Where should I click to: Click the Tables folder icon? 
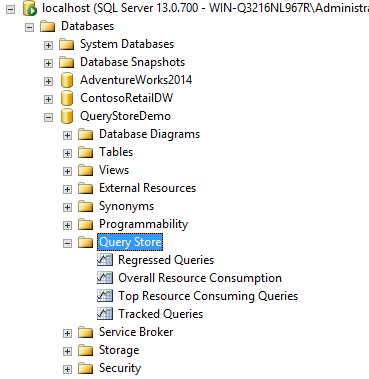pos(85,152)
